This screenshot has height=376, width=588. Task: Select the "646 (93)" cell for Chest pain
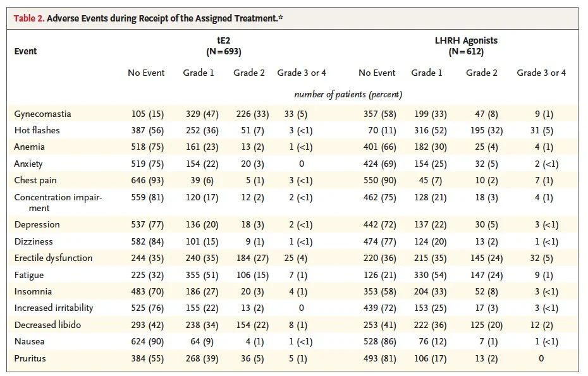tap(145, 180)
